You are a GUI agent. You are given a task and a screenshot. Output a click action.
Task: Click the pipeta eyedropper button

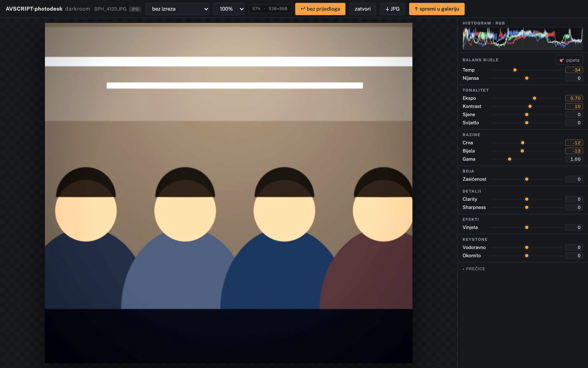click(x=569, y=60)
